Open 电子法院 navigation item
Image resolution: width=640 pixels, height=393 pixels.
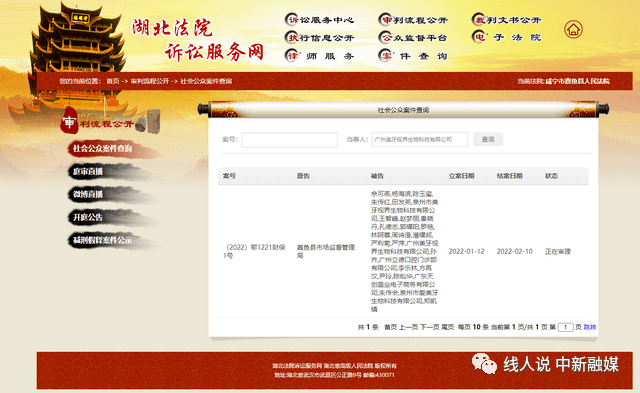pyautogui.click(x=507, y=37)
